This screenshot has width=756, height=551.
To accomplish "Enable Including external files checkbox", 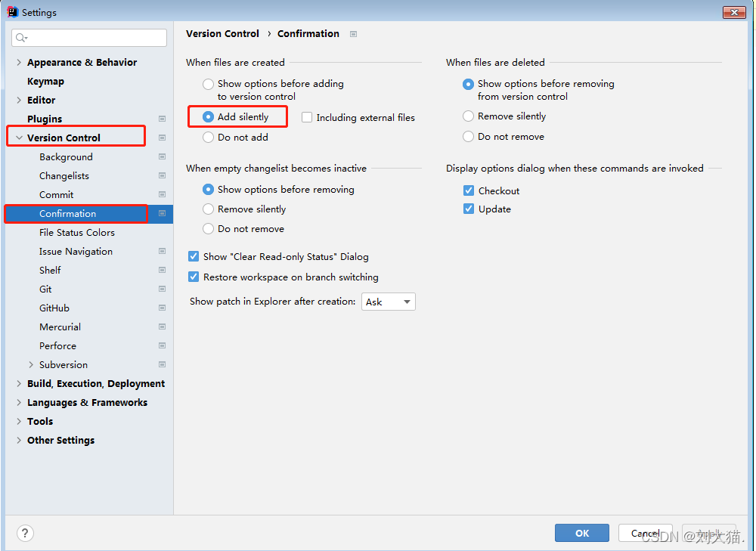I will pos(307,118).
